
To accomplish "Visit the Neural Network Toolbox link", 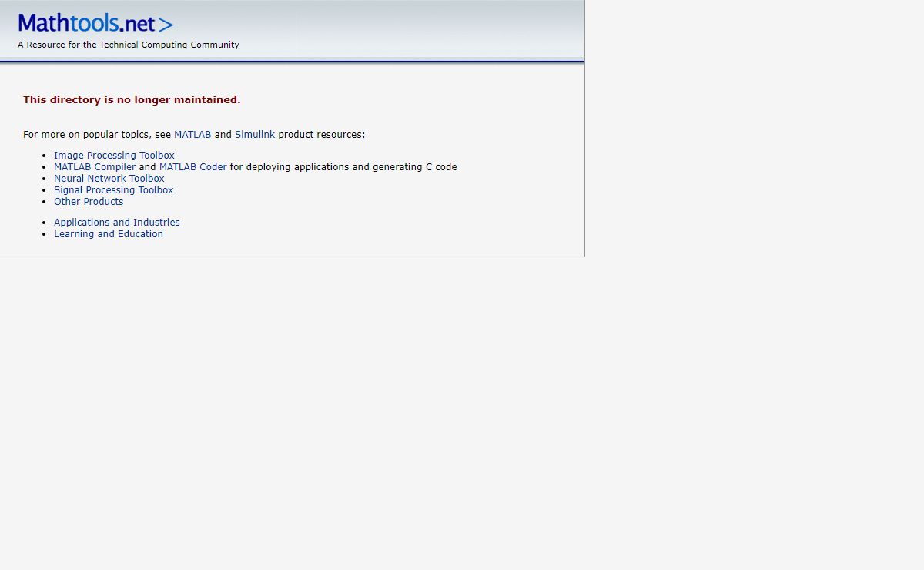I will pyautogui.click(x=109, y=179).
